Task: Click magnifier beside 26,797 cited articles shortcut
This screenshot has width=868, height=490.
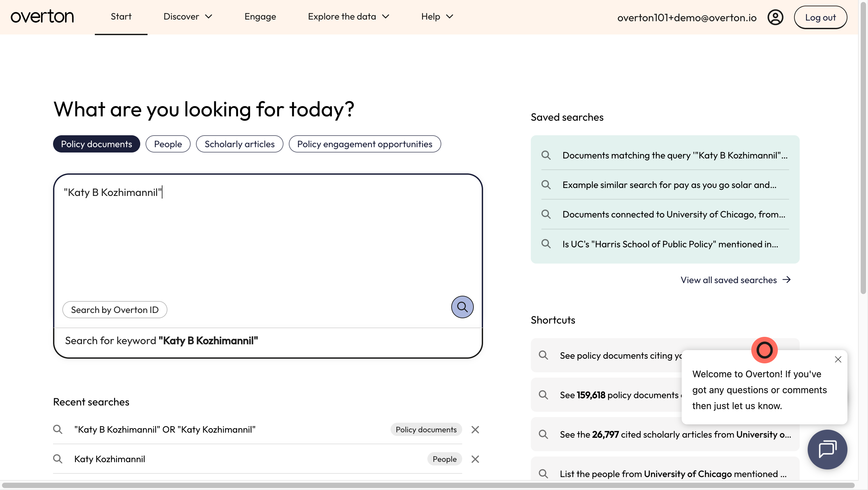Action: coord(543,434)
